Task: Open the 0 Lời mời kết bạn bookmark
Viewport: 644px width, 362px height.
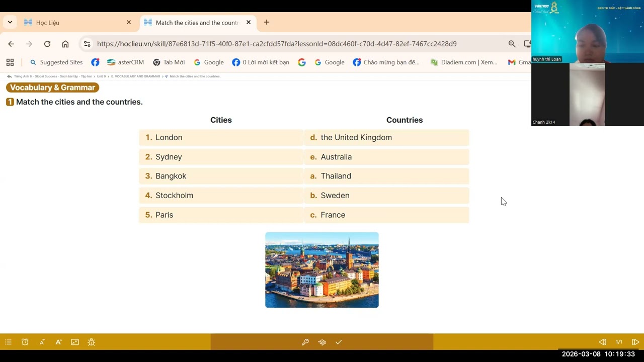Action: coord(261,62)
